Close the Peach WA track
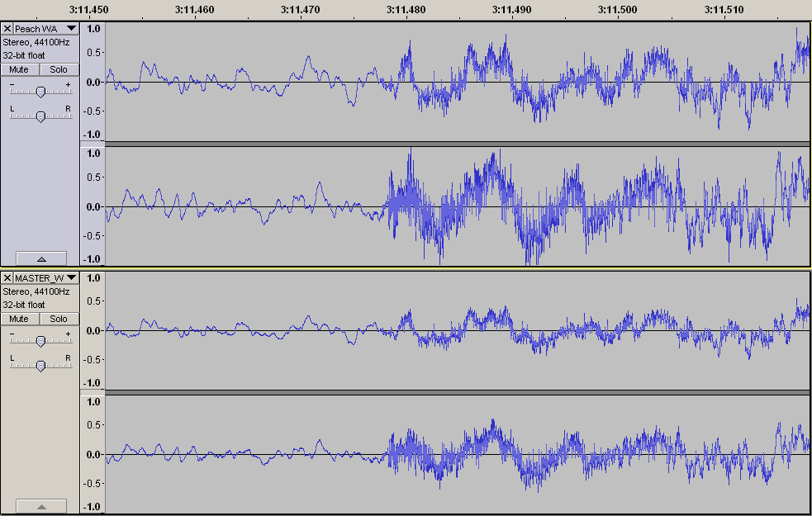 (7, 28)
